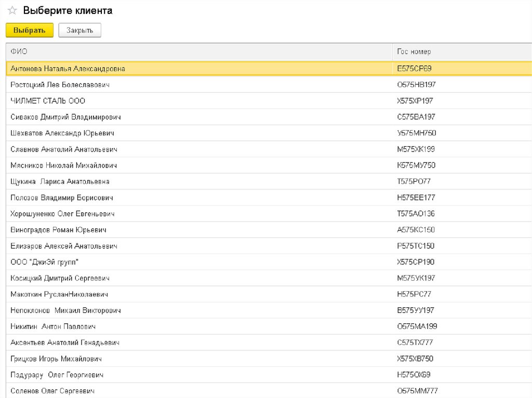Select client Ростоцкий Лев Болеславович
The image size is (532, 398).
point(60,85)
